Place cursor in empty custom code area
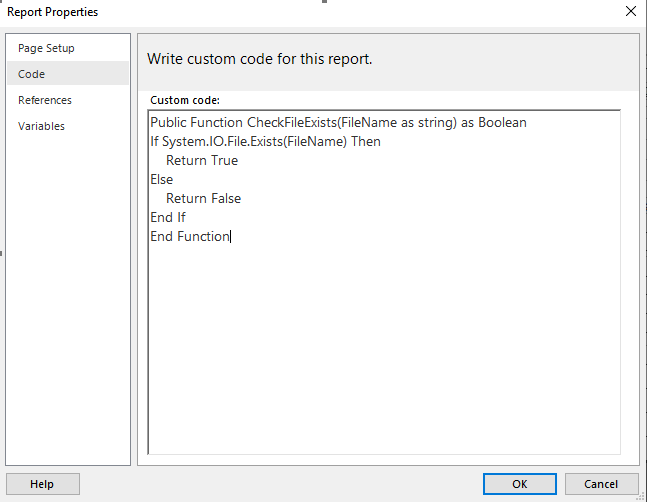This screenshot has width=647, height=502. tap(384, 346)
